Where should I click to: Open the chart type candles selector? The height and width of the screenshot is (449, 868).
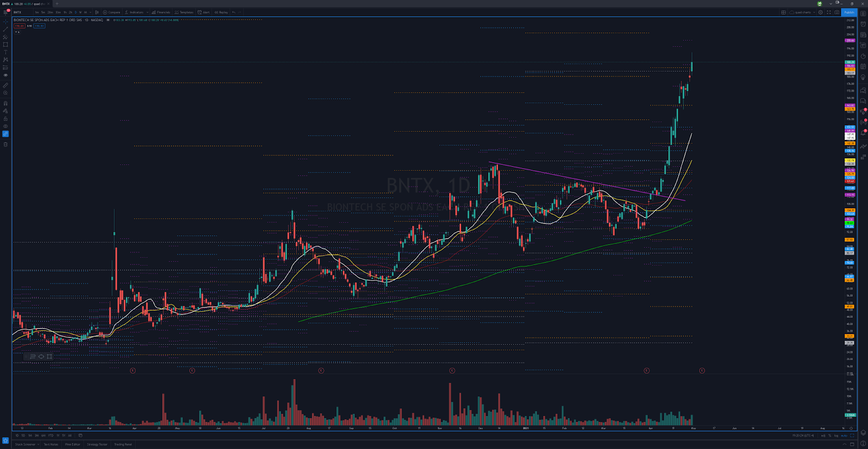coord(97,12)
